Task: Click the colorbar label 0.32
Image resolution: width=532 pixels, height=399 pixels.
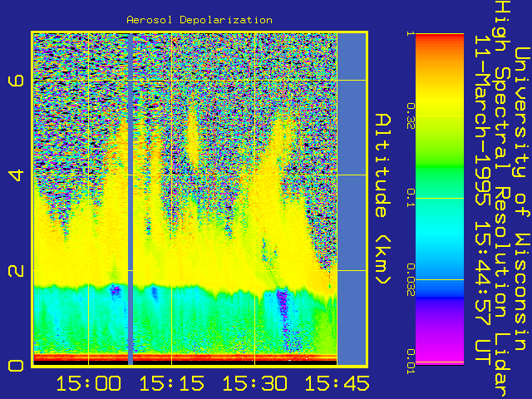Action: [x=411, y=116]
